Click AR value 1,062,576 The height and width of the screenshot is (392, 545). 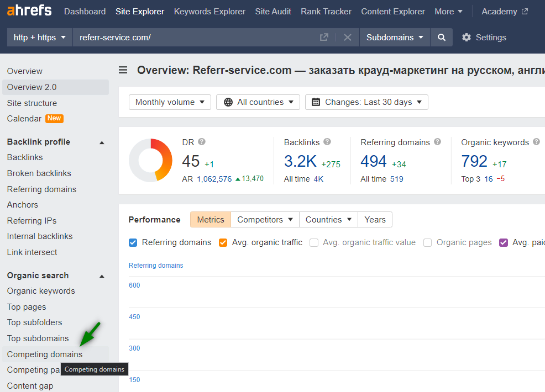click(214, 179)
